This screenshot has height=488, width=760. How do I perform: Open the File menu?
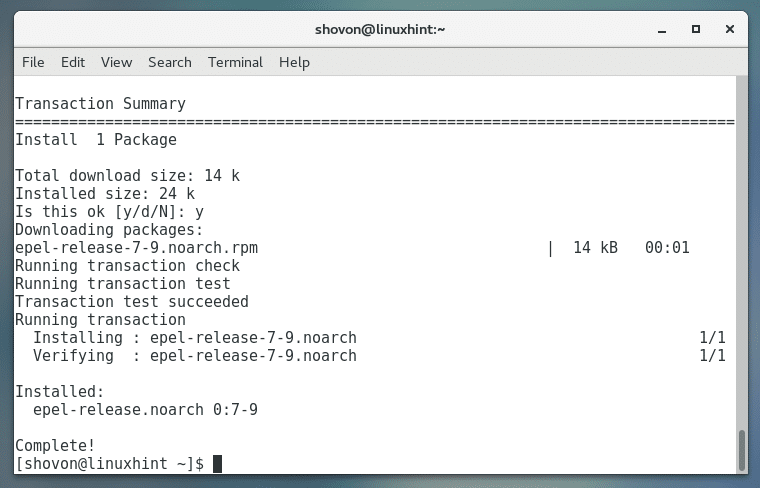click(33, 62)
